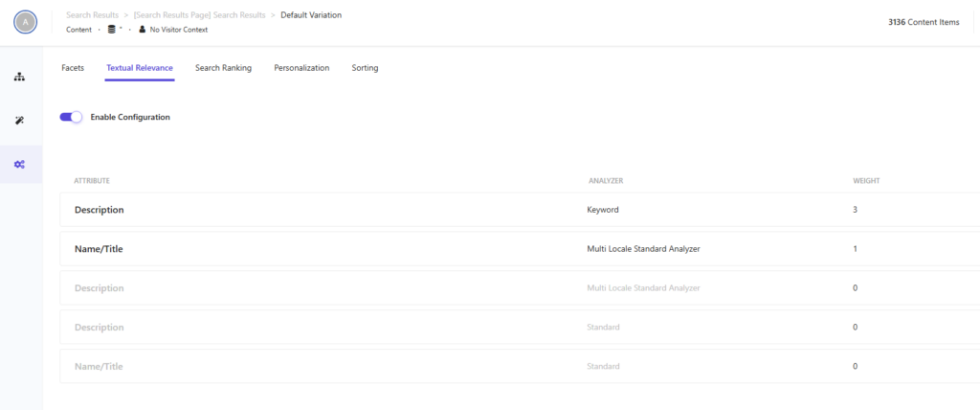Click the 3136 Content Items count
Viewport: 980px width, 410px height.
923,22
